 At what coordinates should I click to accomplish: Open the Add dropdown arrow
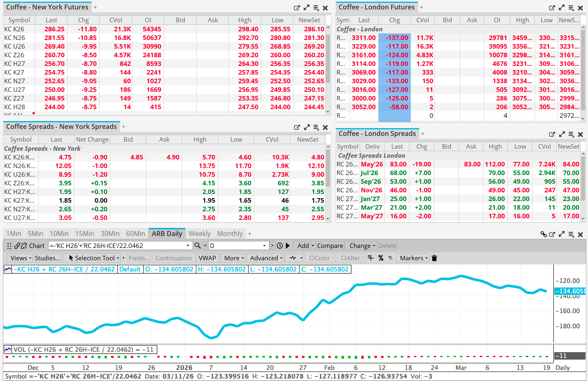point(313,245)
